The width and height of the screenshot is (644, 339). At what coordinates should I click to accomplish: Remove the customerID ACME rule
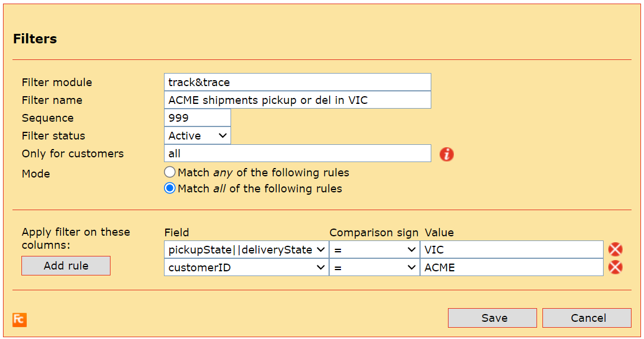tap(615, 268)
